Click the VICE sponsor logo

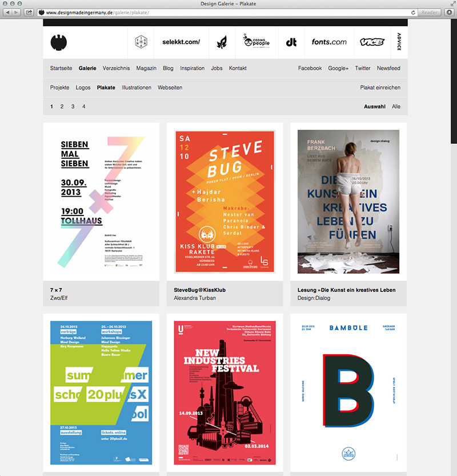pyautogui.click(x=372, y=42)
